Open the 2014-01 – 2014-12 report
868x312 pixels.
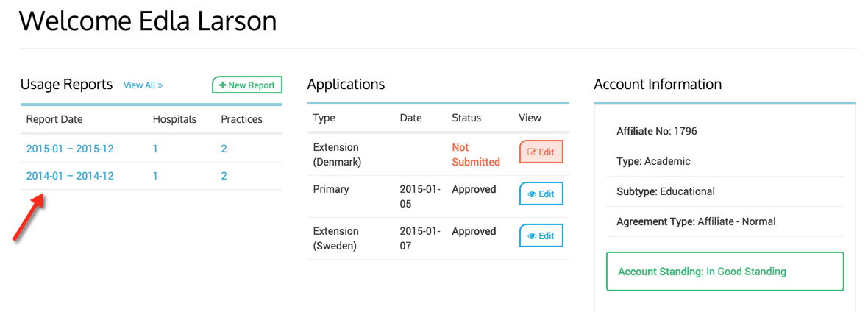pyautogui.click(x=70, y=176)
